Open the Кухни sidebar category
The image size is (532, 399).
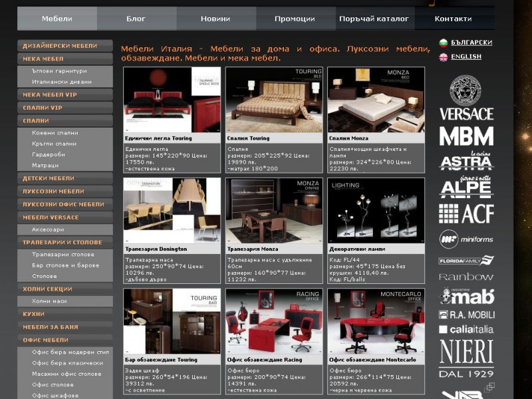coord(65,314)
